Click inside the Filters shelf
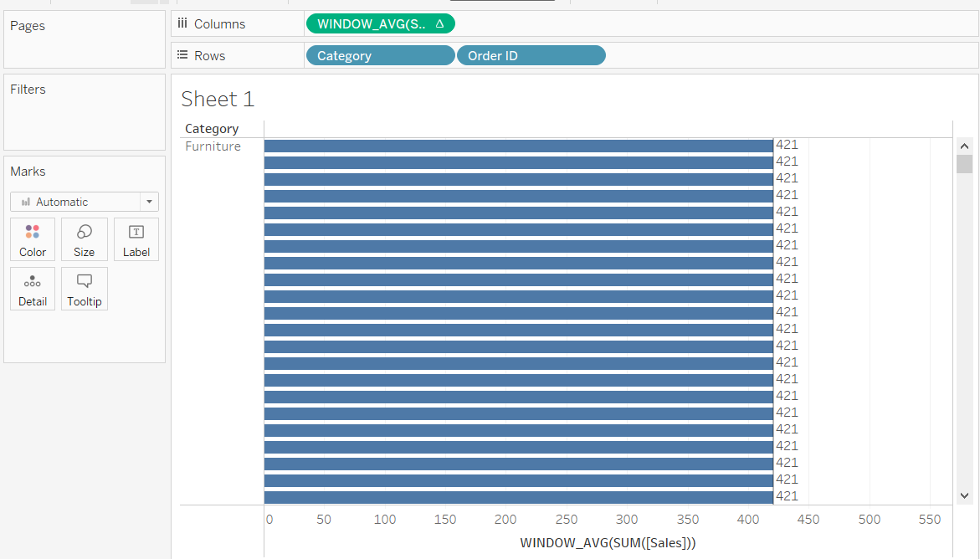Screen dimensions: 980x559 point(84,121)
